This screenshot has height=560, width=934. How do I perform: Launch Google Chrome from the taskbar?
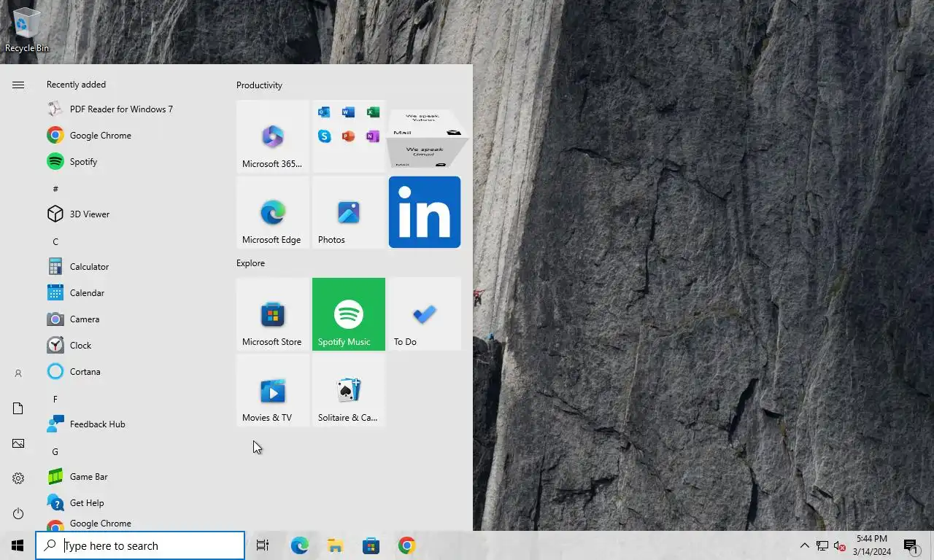406,545
